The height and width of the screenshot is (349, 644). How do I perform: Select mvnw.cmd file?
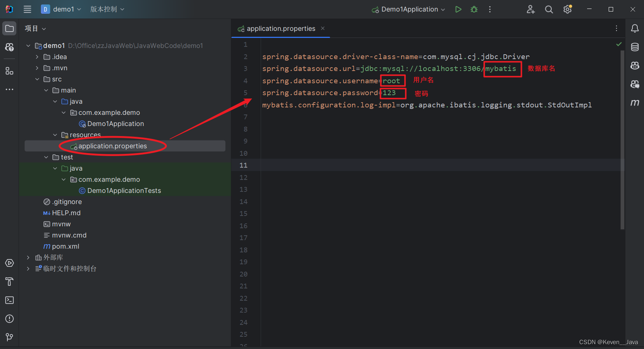coord(65,235)
